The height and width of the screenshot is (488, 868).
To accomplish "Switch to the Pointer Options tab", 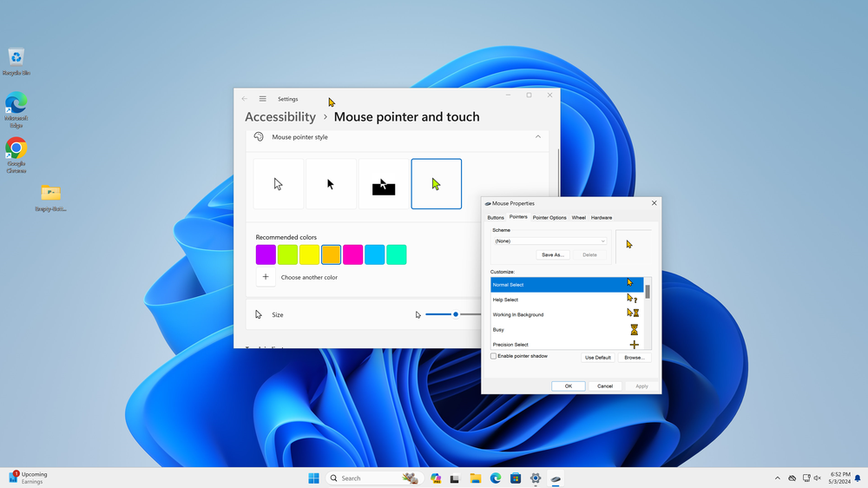I will point(549,217).
